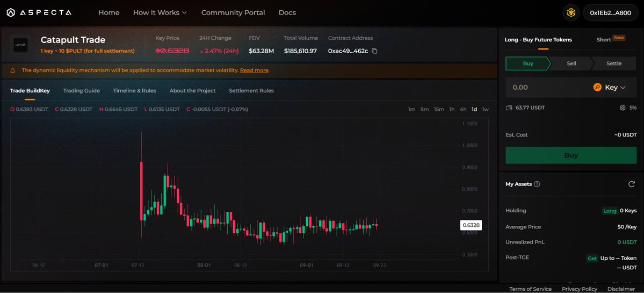Follow the Read more link

click(254, 70)
